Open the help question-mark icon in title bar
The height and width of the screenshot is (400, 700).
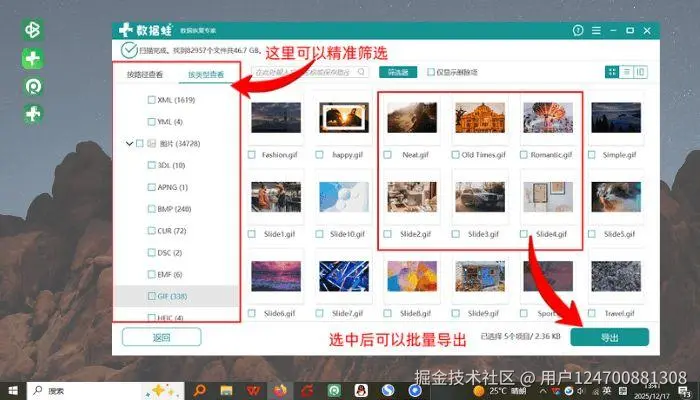pos(578,31)
